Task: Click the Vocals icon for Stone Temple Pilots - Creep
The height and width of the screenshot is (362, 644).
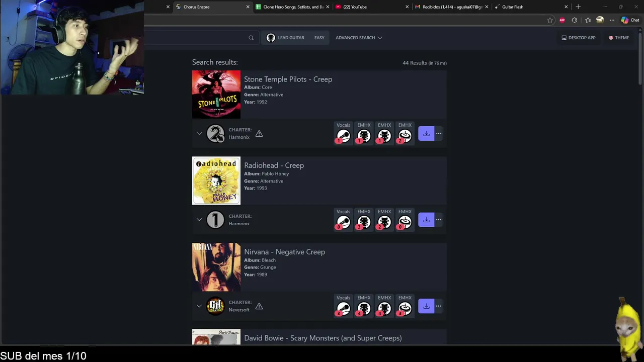Action: (x=343, y=136)
